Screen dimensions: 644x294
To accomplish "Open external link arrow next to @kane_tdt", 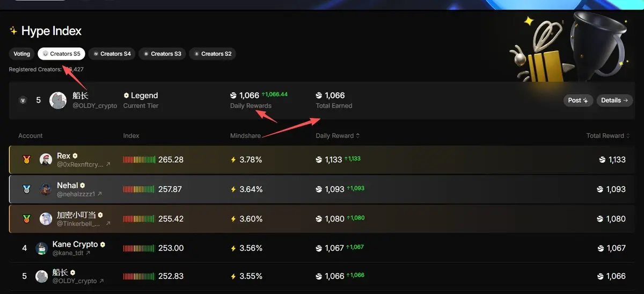I will (x=88, y=253).
